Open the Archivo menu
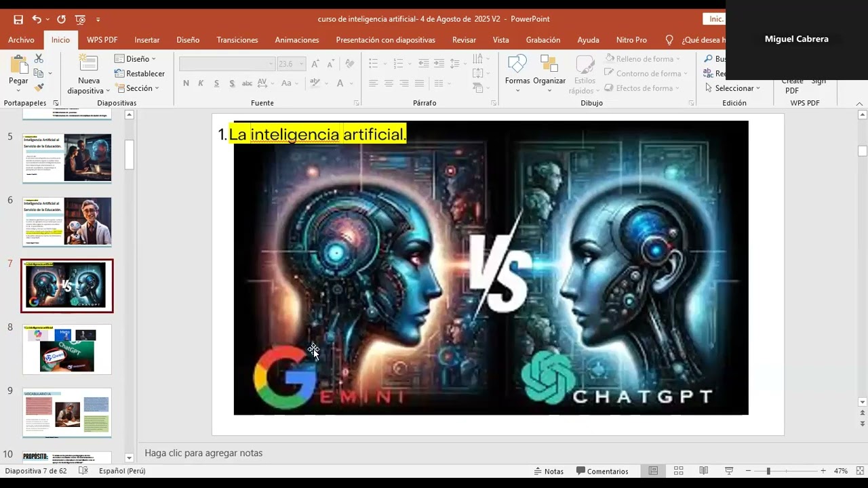The height and width of the screenshot is (488, 868). (21, 40)
